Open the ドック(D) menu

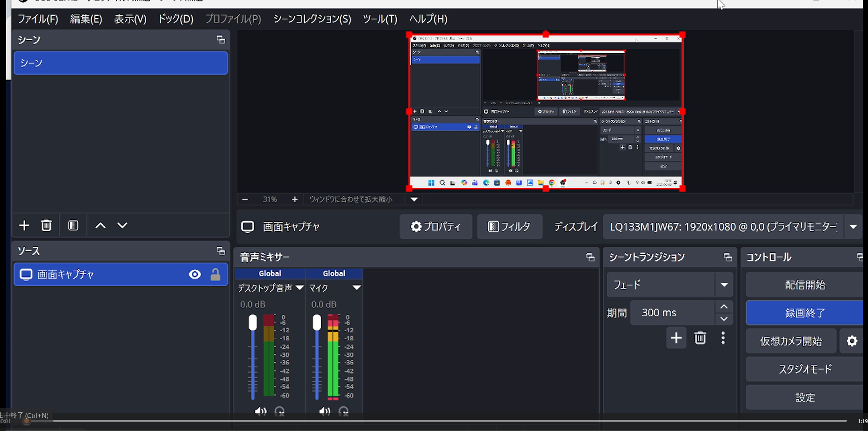tap(176, 19)
